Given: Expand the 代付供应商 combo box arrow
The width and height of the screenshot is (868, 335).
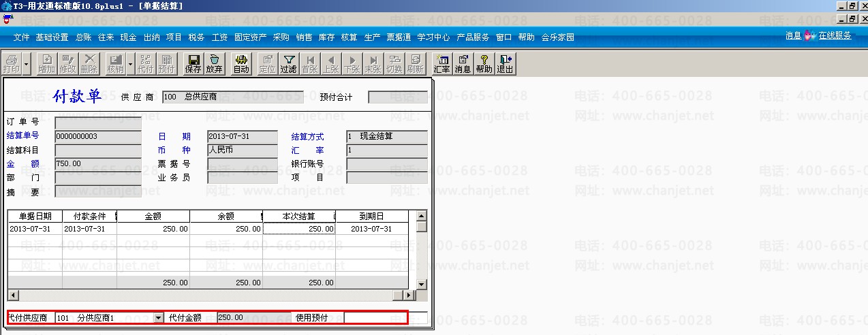Looking at the screenshot, I should (x=159, y=317).
